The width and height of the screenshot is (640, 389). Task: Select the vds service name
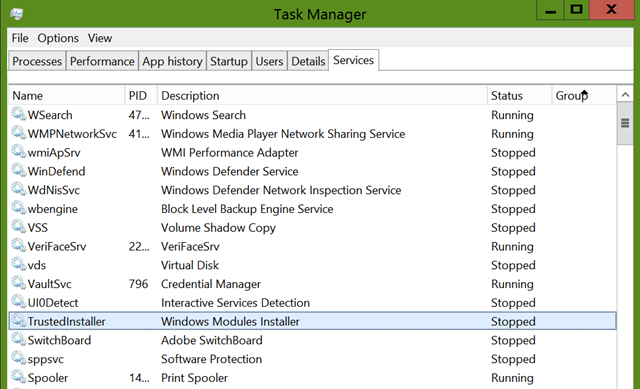37,265
